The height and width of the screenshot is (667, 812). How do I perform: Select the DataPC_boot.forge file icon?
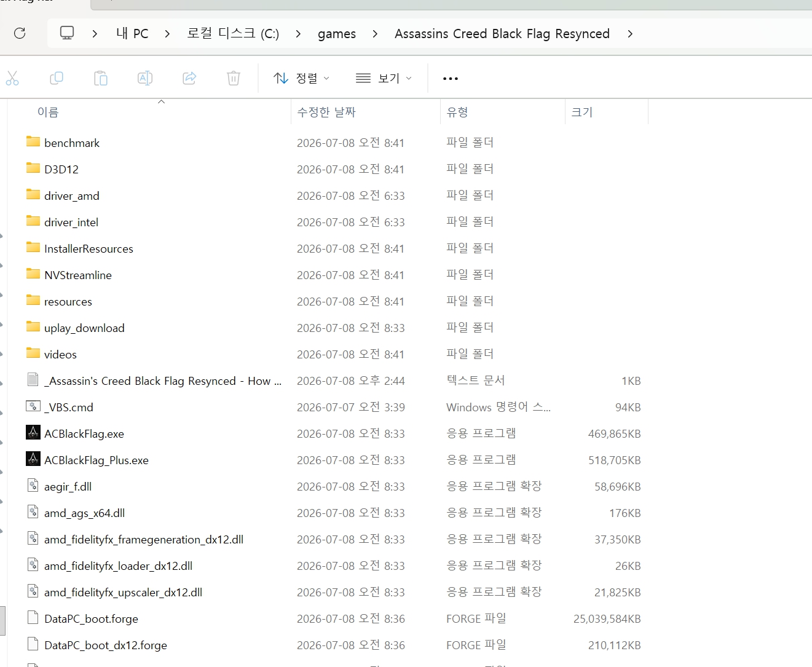tap(33, 618)
